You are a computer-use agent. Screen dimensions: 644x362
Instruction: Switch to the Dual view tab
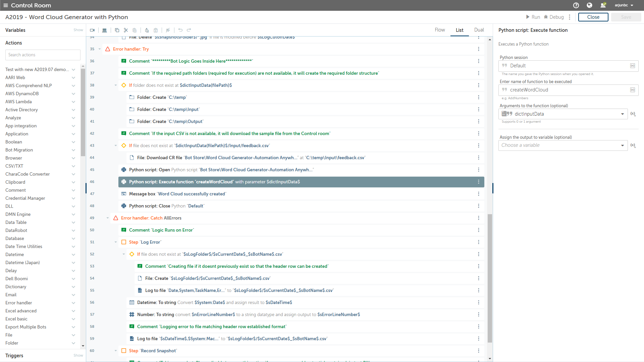coord(479,30)
